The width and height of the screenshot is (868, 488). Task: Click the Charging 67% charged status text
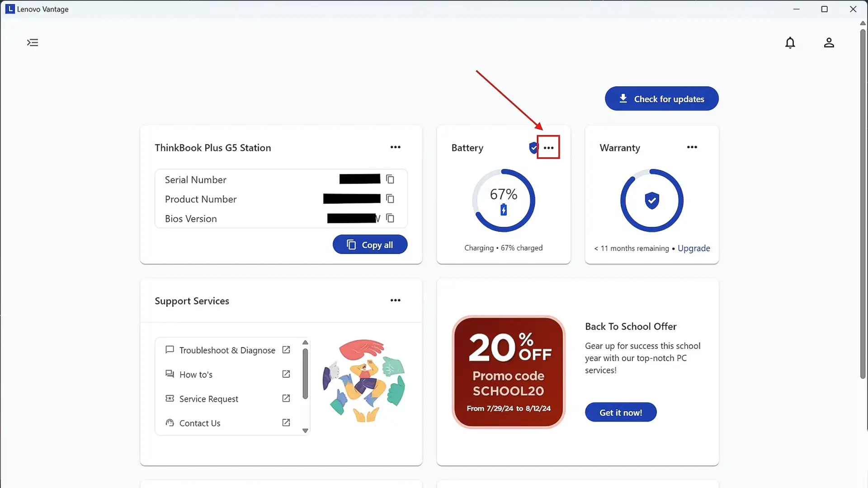click(504, 248)
